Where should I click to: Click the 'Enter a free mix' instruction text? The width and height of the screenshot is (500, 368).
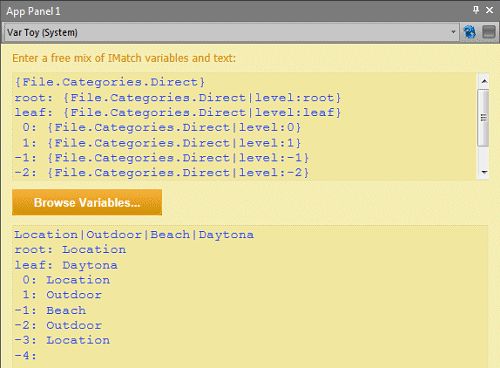(x=124, y=58)
